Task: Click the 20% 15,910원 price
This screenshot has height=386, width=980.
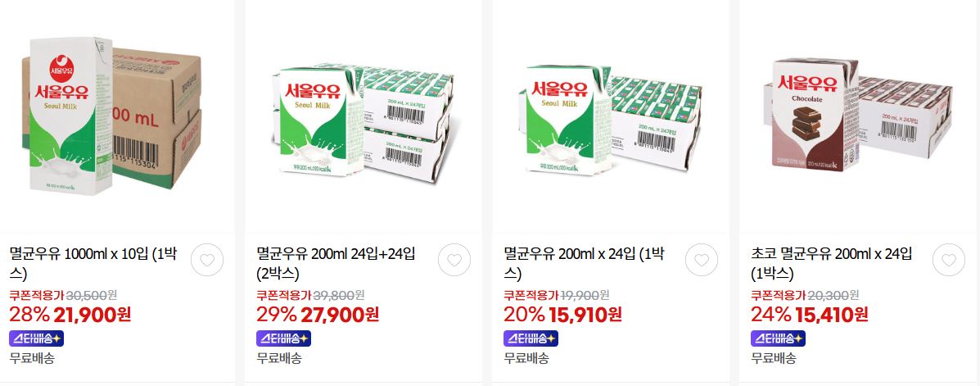Action: point(562,314)
